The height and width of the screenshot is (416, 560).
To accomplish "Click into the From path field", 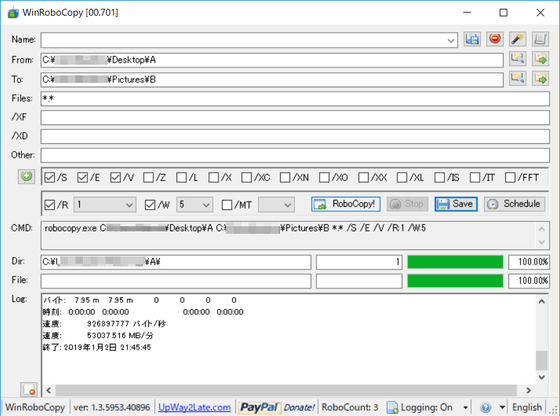I will click(x=272, y=60).
